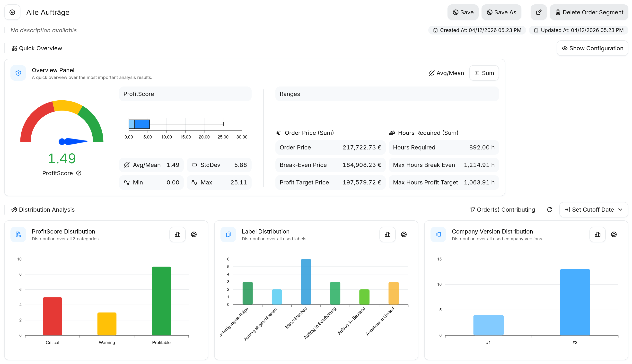
Task: Click the No description available text
Action: point(44,30)
